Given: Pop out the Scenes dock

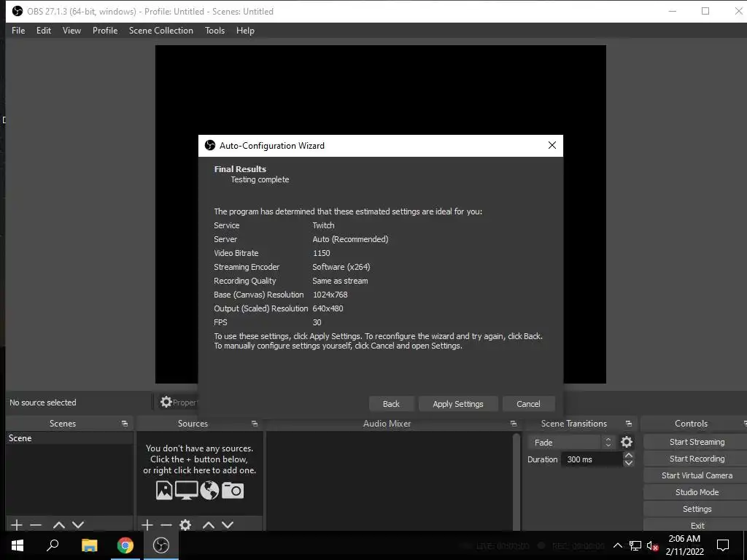Looking at the screenshot, I should [125, 424].
